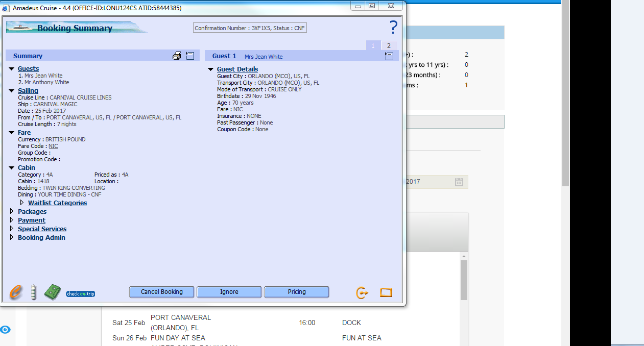Collapse the Guests section

pos(11,69)
